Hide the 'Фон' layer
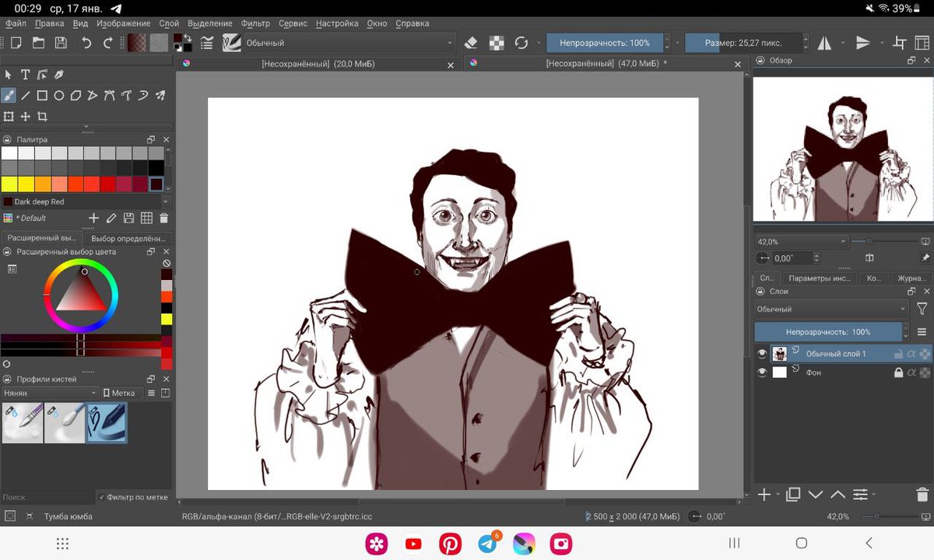934x560 pixels. (762, 373)
